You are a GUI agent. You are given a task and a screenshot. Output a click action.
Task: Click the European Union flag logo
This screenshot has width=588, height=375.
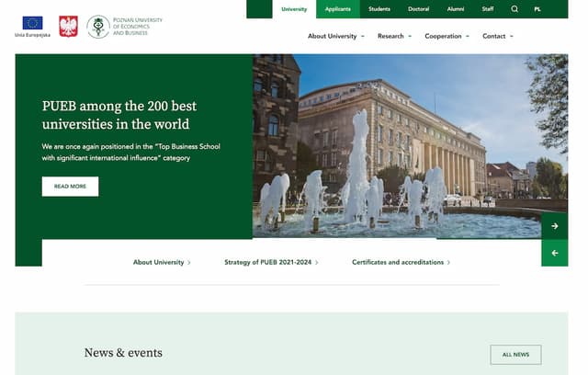(x=32, y=23)
